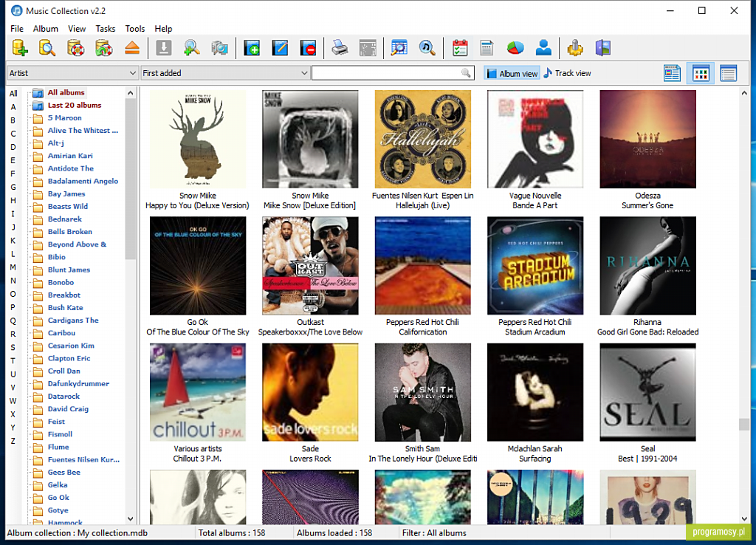The width and height of the screenshot is (756, 545).
Task: Select the Badalamenti Angelo folder
Action: pos(83,181)
